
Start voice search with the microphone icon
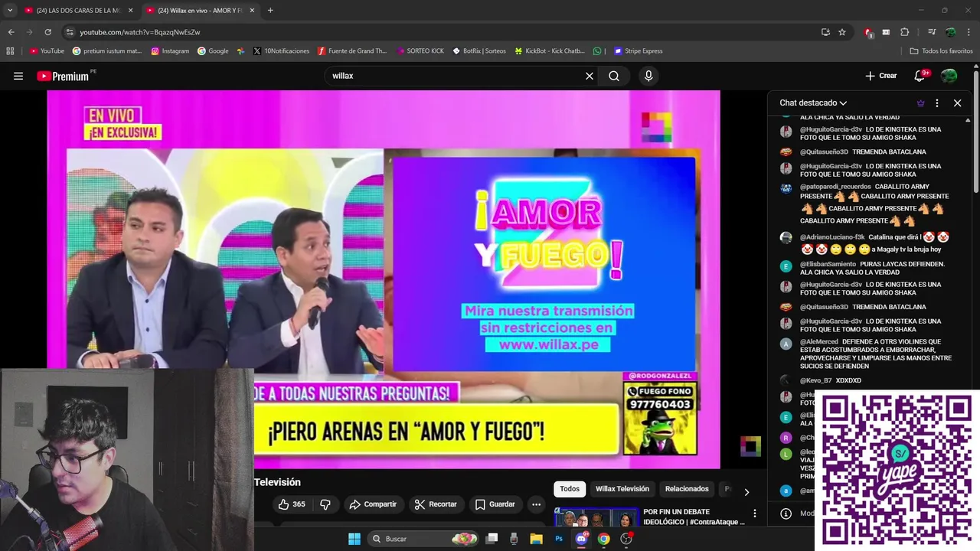point(648,76)
